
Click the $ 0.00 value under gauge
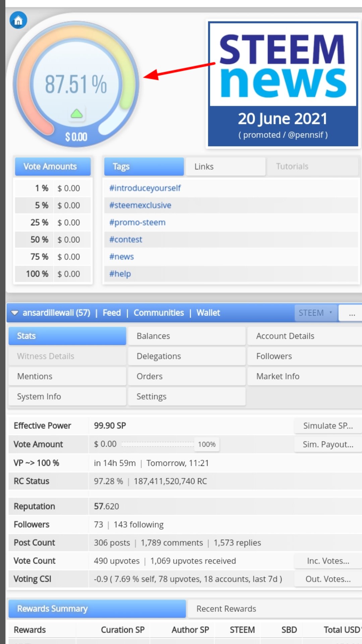[76, 137]
